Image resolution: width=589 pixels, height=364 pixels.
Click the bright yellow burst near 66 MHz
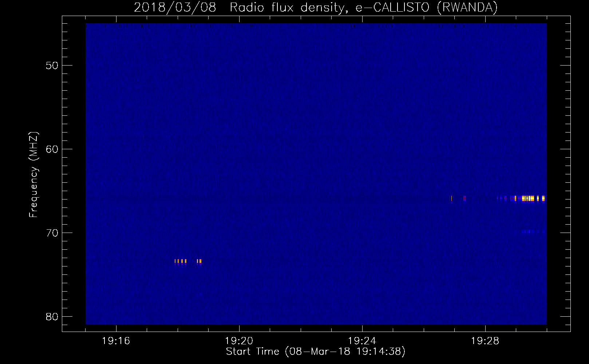534,198
